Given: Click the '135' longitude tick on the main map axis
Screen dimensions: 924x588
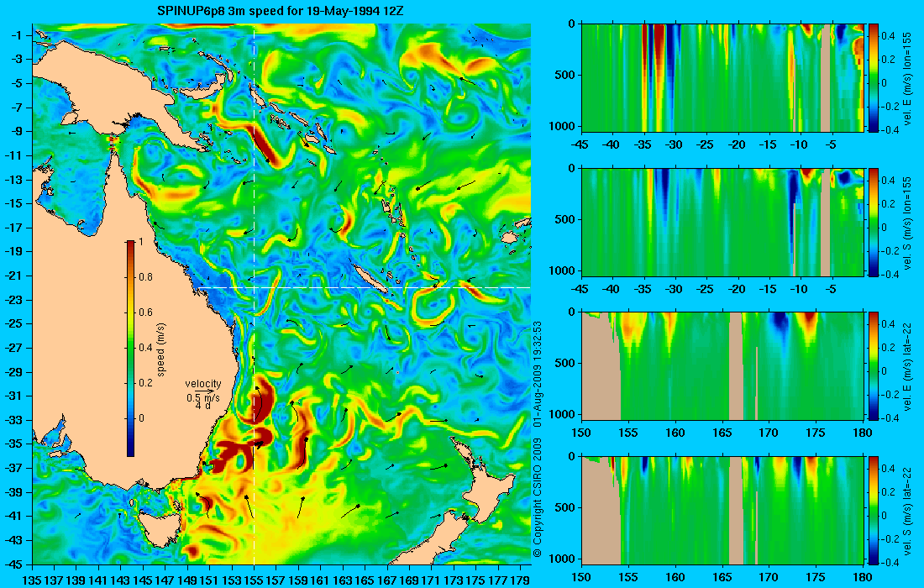Looking at the screenshot, I should [31, 580].
